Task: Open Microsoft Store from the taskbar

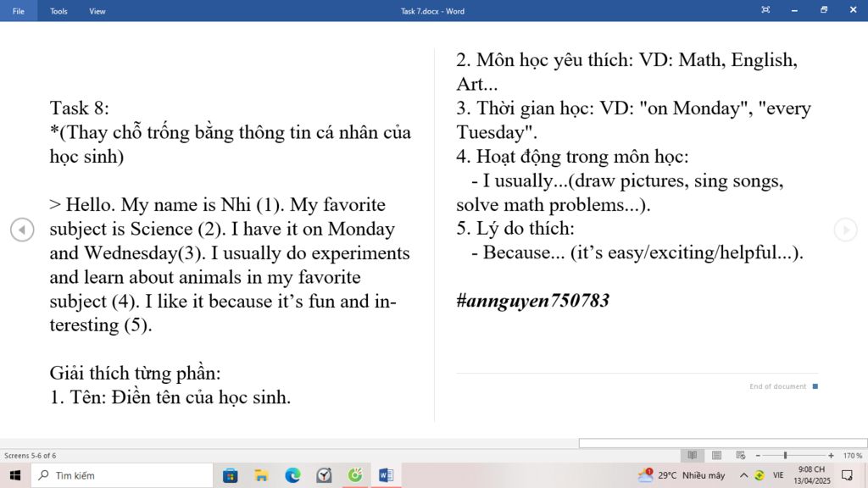Action: (x=231, y=475)
